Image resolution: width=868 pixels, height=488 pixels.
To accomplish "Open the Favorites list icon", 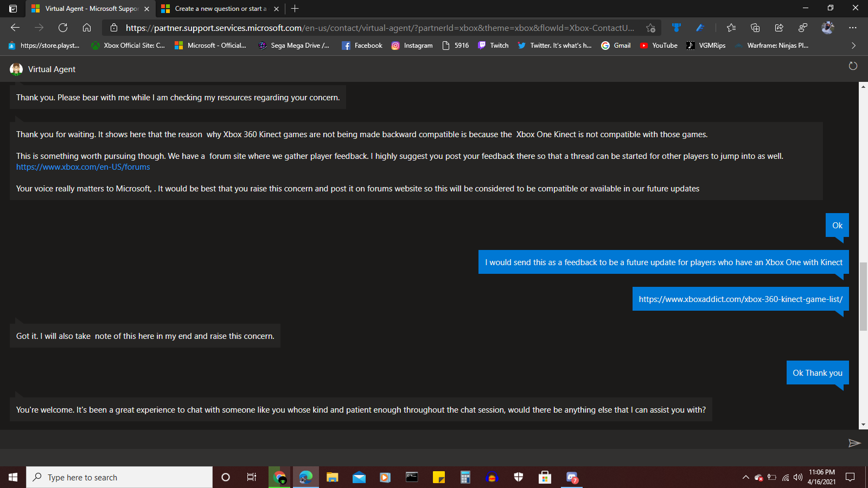I will pyautogui.click(x=731, y=28).
